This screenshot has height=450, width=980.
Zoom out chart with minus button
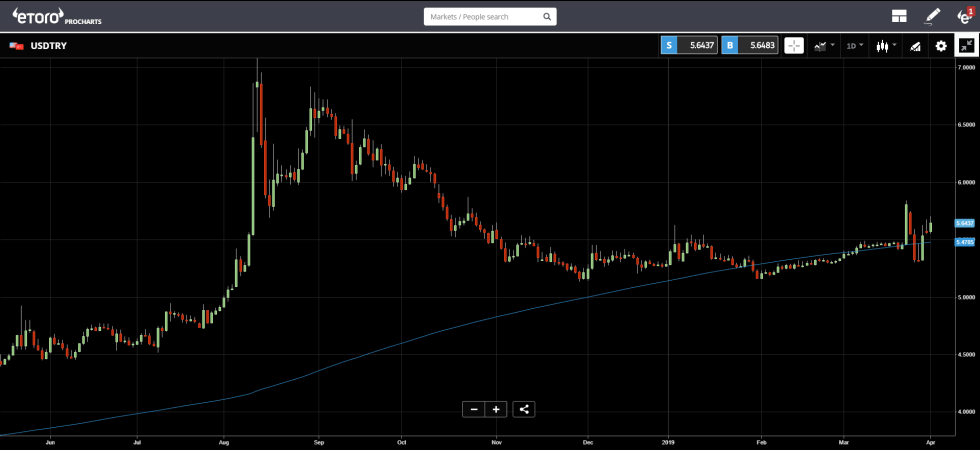[x=474, y=408]
